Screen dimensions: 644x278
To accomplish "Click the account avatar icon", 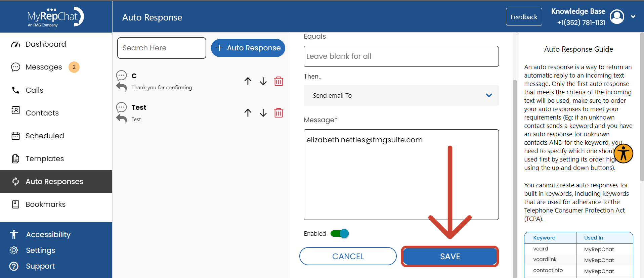I will coord(617,16).
